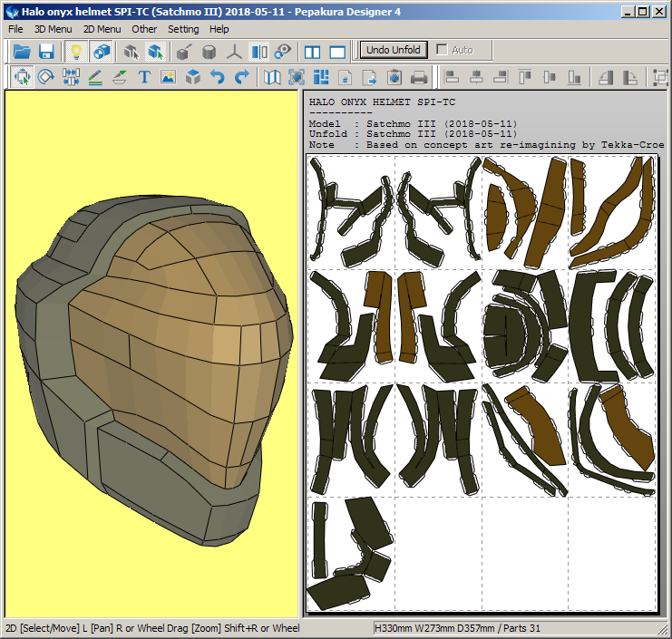Click the rotate clockwise icon
This screenshot has width=672, height=639.
(630, 78)
